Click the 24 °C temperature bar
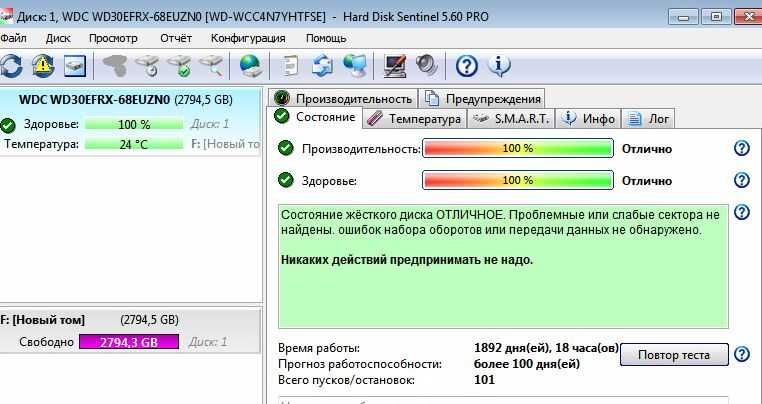762x404 pixels. tap(134, 144)
